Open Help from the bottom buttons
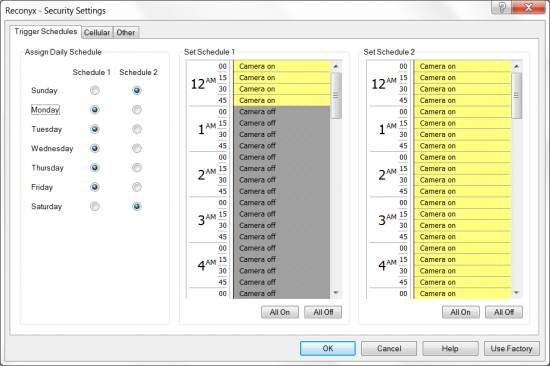This screenshot has height=366, width=550. coord(450,348)
